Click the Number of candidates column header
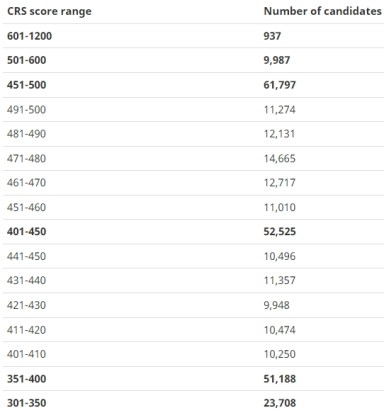 click(x=322, y=11)
